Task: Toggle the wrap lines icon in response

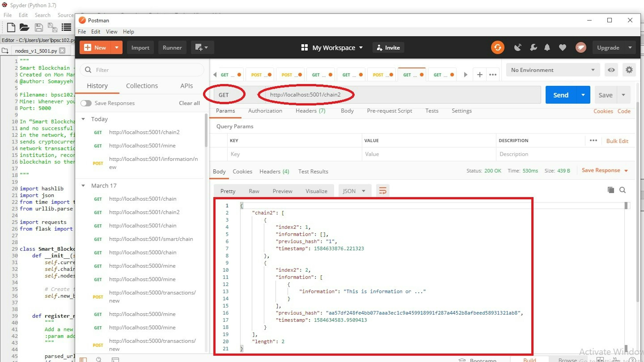Action: [x=383, y=191]
